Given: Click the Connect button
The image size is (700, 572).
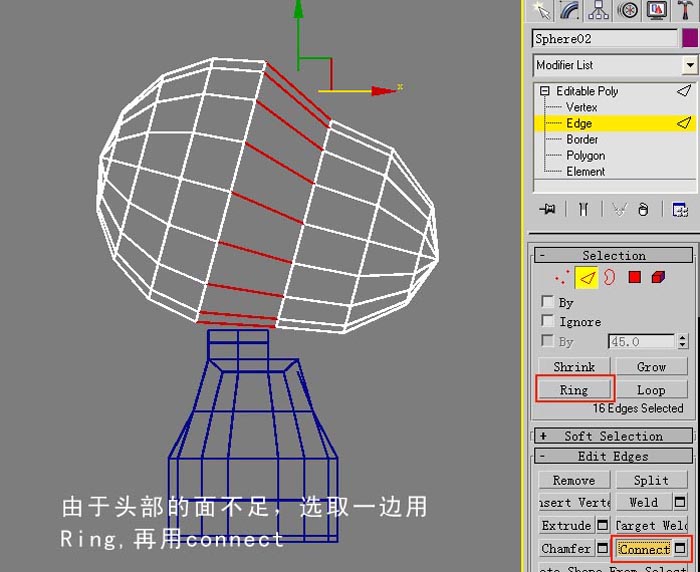Looking at the screenshot, I should point(644,549).
